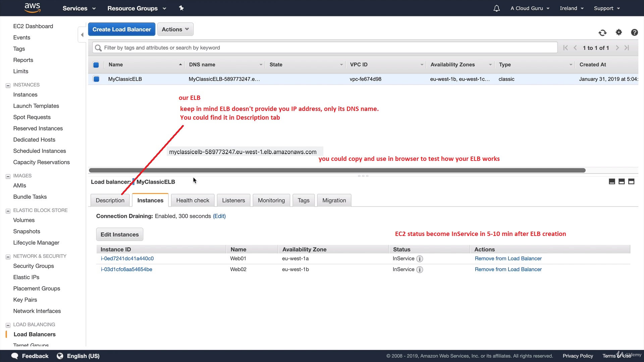
Task: Remove Web02 instance from Load Balancer
Action: point(508,269)
